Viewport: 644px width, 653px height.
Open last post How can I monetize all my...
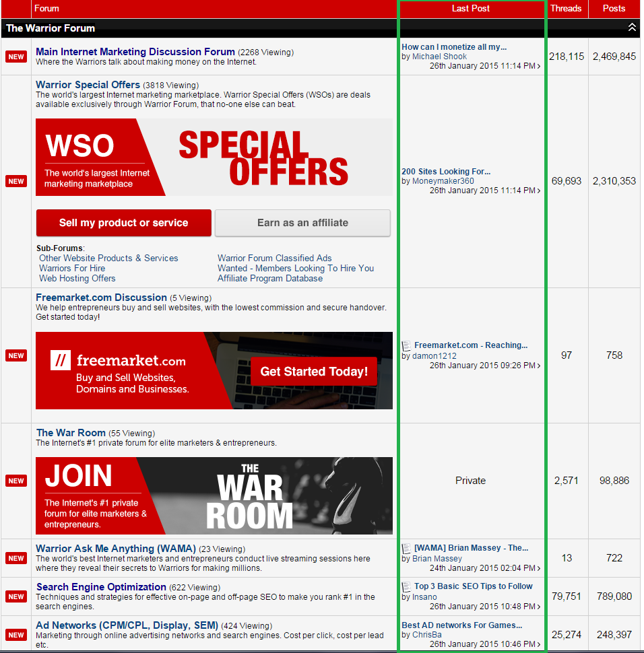454,47
